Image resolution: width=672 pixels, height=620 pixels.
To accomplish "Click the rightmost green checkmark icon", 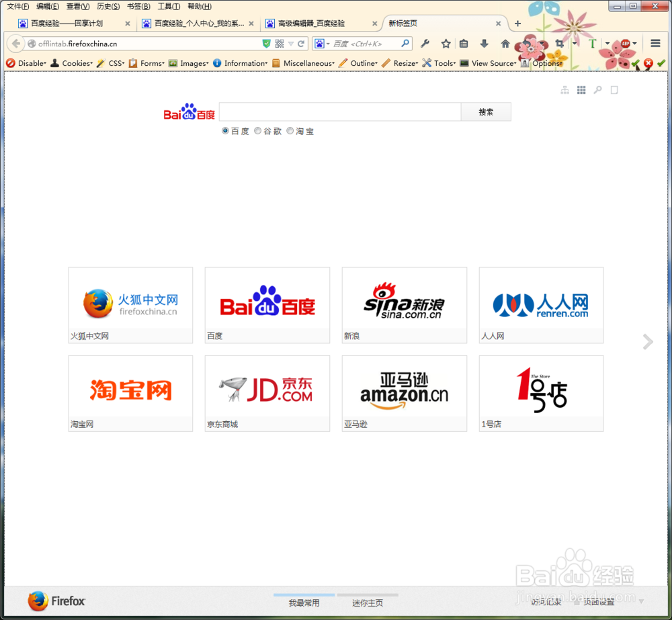I will coord(661,63).
